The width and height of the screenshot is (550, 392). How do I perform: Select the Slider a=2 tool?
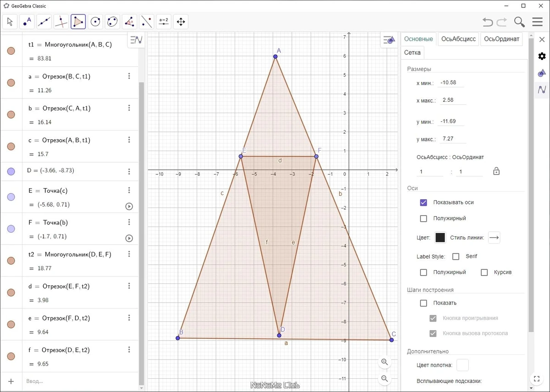pos(164,22)
